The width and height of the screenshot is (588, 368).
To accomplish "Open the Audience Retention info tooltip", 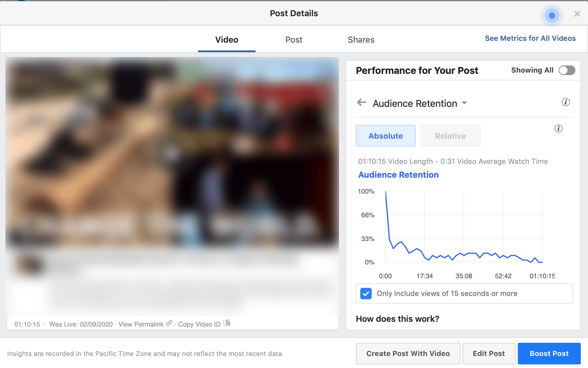I will click(x=566, y=102).
